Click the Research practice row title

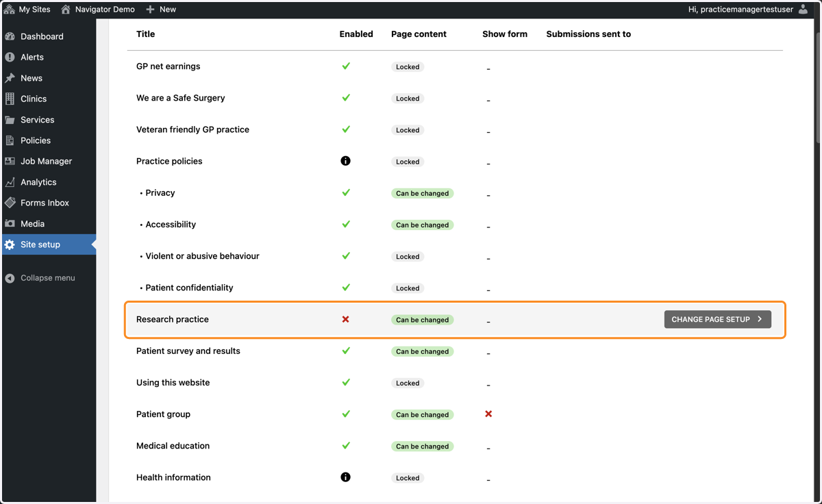pos(173,319)
